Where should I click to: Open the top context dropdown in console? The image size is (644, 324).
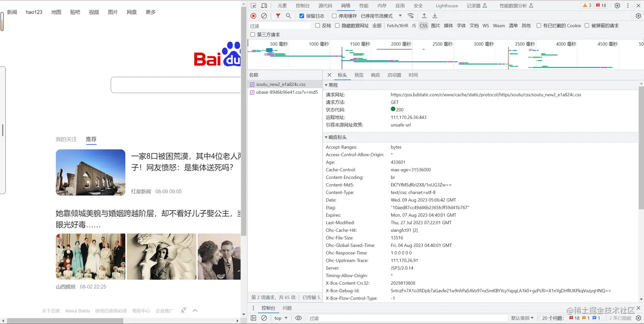(x=281, y=318)
